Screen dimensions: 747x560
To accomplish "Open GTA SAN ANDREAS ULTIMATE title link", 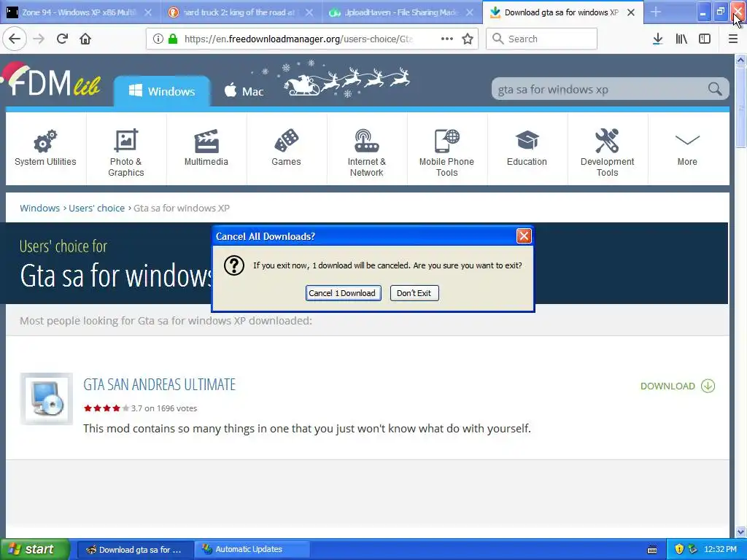I will [160, 384].
